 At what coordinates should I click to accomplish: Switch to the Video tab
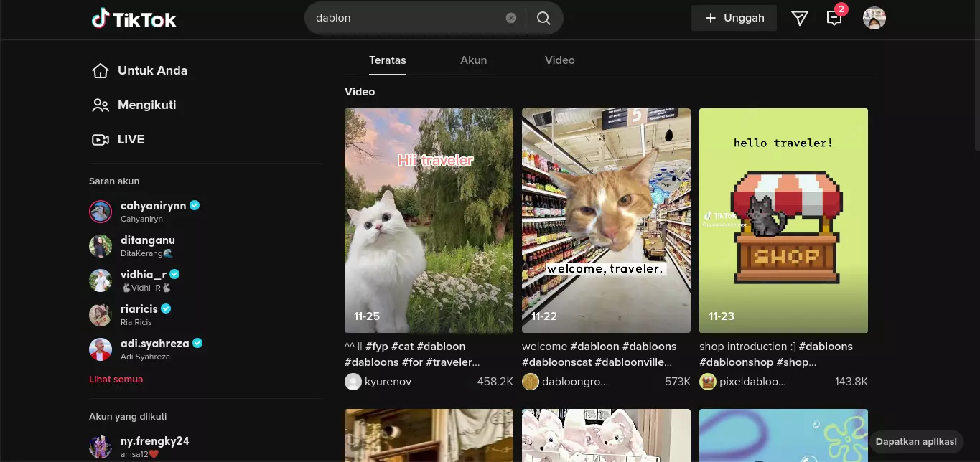point(559,60)
